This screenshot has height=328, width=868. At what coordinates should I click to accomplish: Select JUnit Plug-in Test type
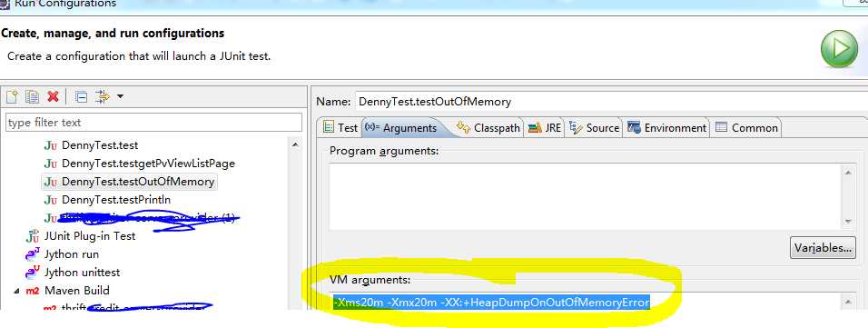point(90,236)
